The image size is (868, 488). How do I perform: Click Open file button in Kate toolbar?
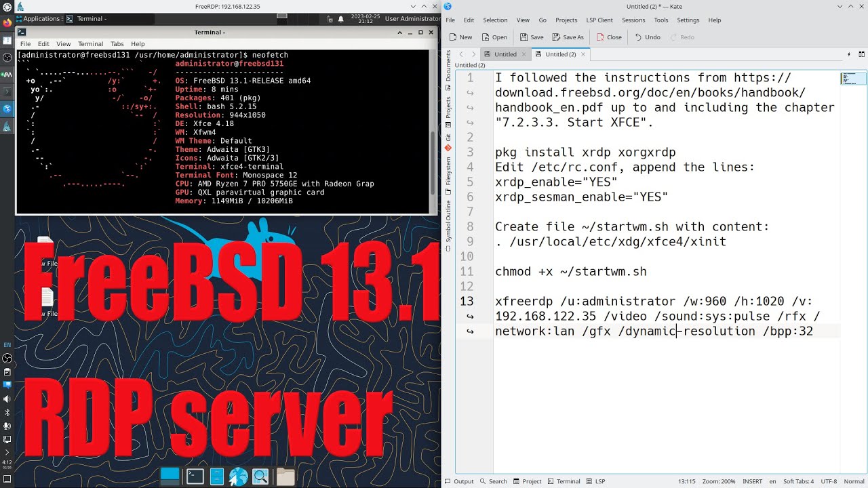click(494, 37)
